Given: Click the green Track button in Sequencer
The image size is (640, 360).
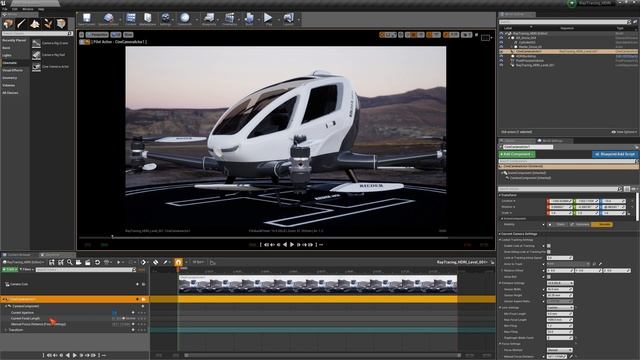Looking at the screenshot, I should (10, 270).
